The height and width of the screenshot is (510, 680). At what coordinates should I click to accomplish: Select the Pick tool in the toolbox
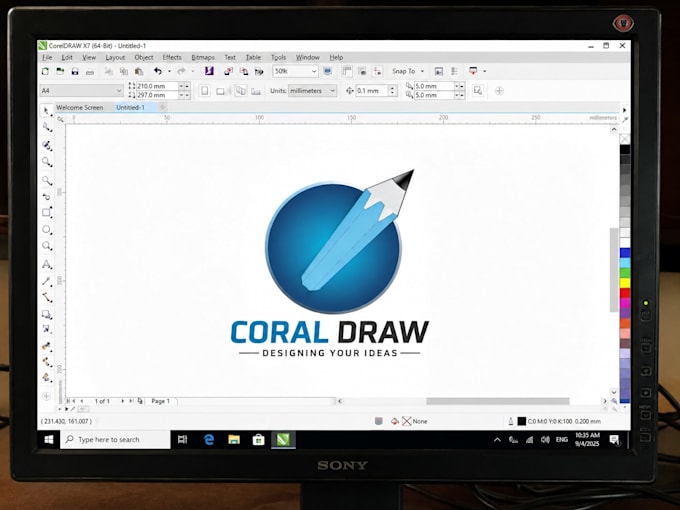pos(46,111)
